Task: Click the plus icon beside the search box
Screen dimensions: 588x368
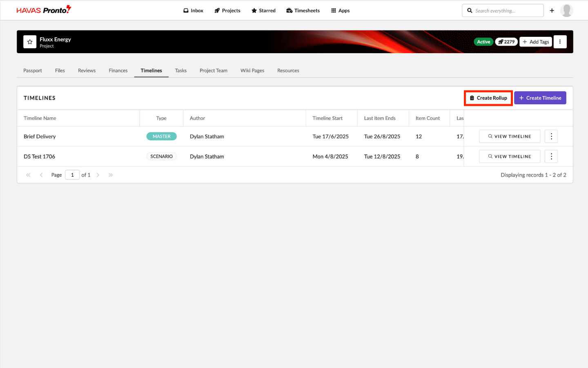Action: pos(552,11)
